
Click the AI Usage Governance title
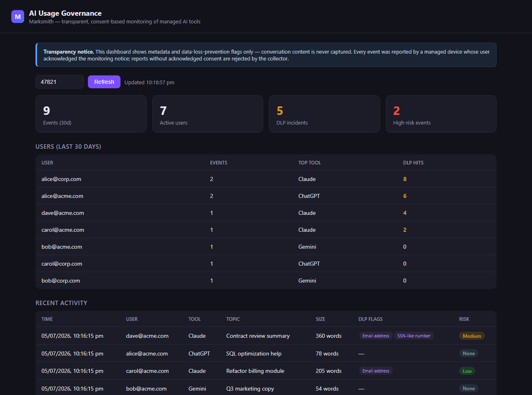pyautogui.click(x=65, y=13)
